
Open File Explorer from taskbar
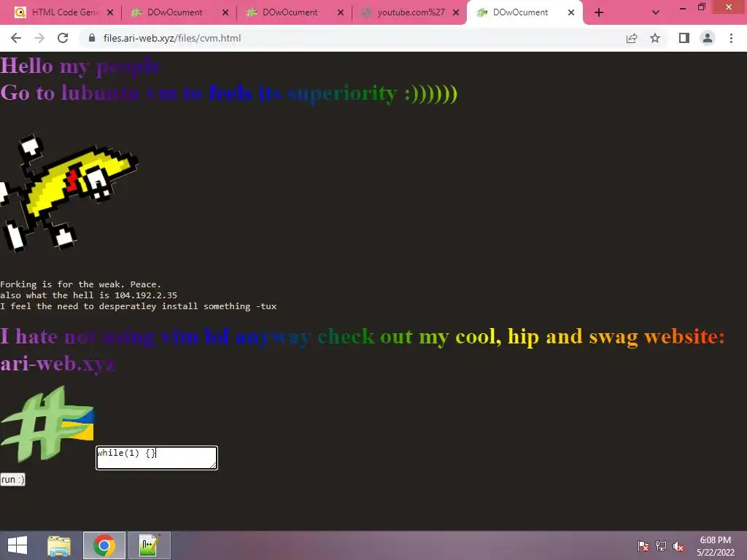click(59, 545)
